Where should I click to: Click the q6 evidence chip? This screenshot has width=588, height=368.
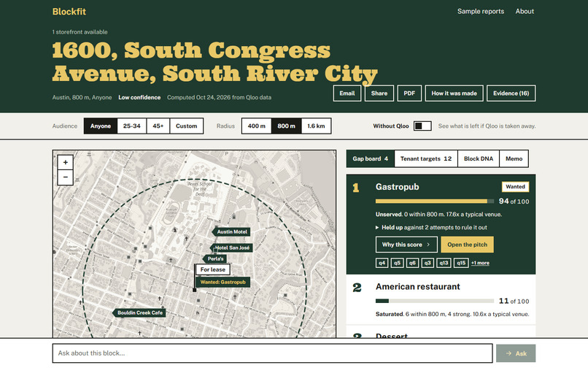(x=412, y=263)
